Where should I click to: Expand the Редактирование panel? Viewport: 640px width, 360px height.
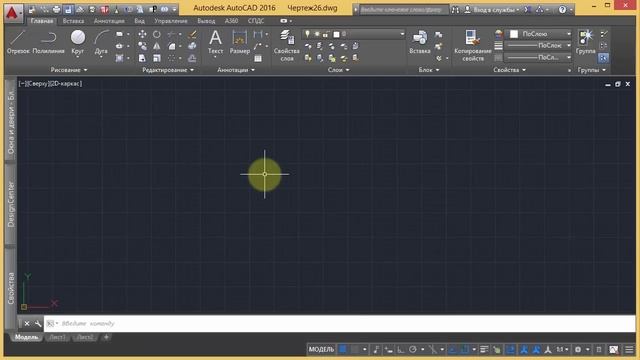point(167,70)
